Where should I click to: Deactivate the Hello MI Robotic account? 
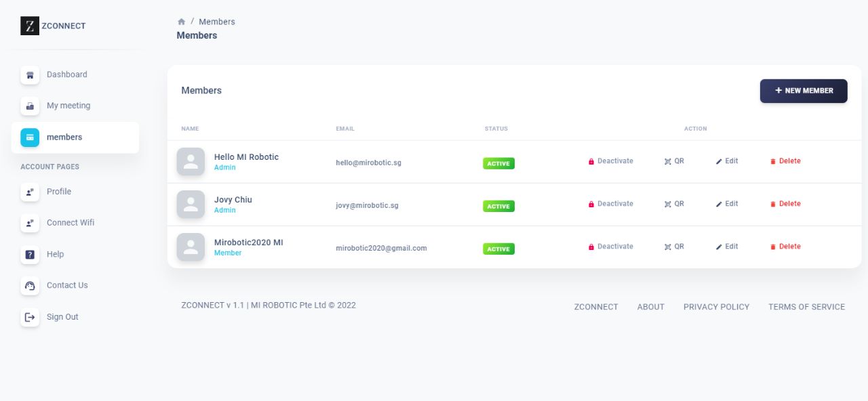point(610,161)
